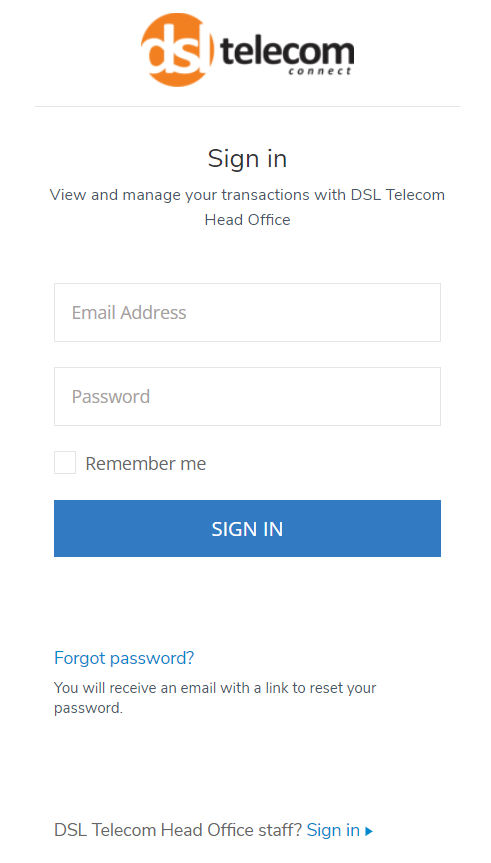Click the 'telecom' wordmark in the logo
Image resolution: width=491 pixels, height=863 pixels.
(x=287, y=51)
